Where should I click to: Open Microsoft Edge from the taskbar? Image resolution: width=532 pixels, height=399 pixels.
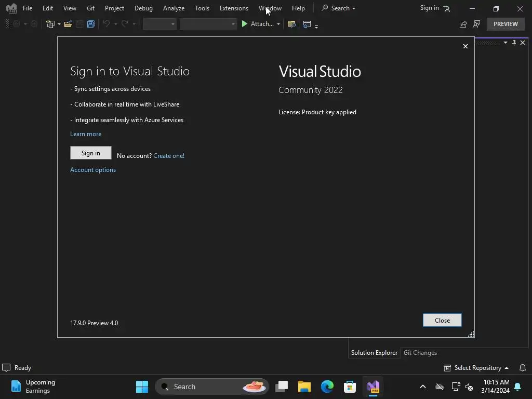coord(327,387)
